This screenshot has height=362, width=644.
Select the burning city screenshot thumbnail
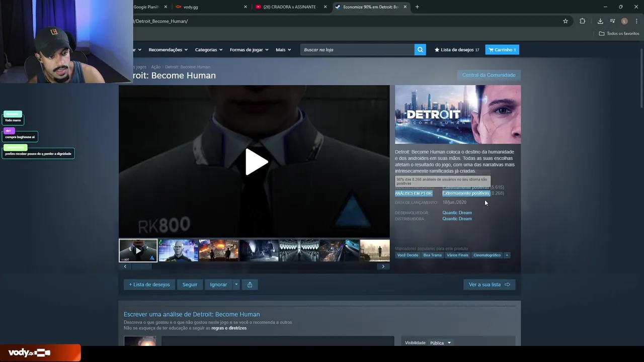218,250
